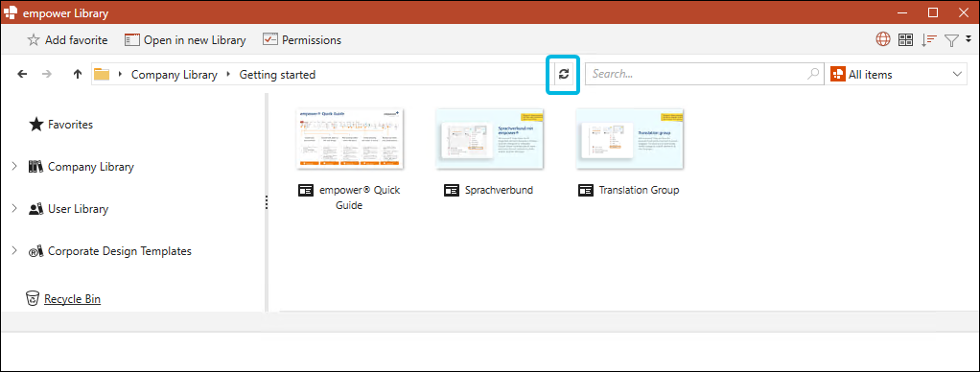Click the sidebar splitter handle dots
Viewport: 980px width, 372px height.
click(x=267, y=202)
